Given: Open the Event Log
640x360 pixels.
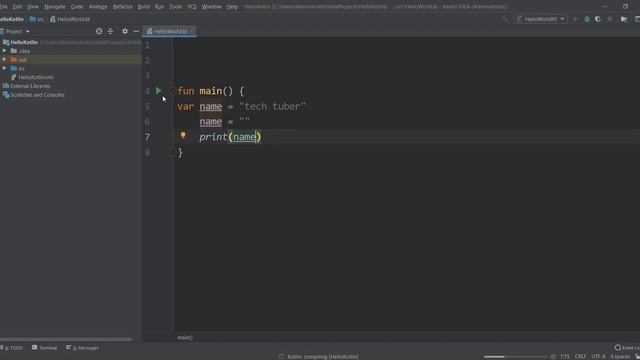Looking at the screenshot, I should click(x=627, y=348).
